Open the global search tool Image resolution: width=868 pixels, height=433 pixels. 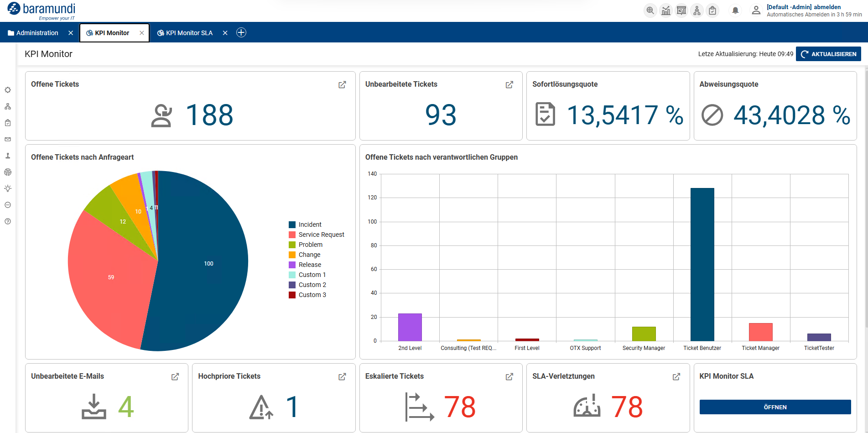point(650,10)
